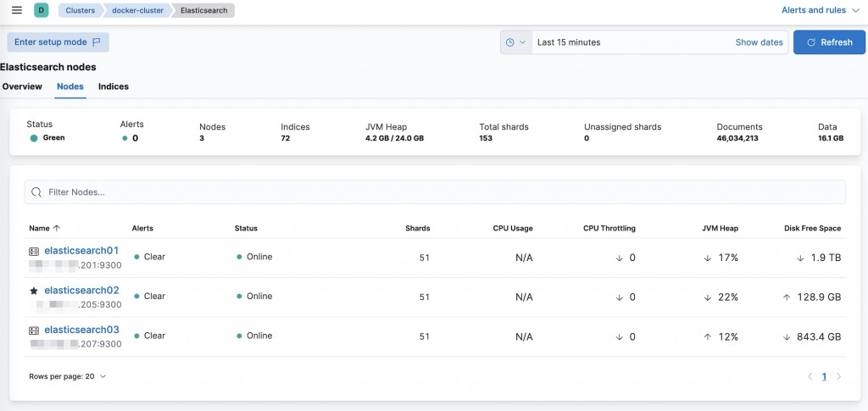The image size is (868, 411).
Task: Open the elasticsearch01 node link
Action: click(81, 251)
